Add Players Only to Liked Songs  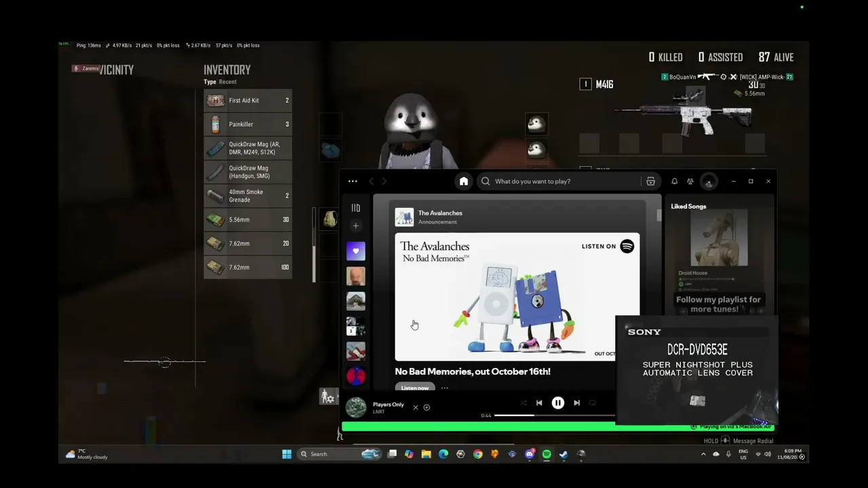pos(427,407)
